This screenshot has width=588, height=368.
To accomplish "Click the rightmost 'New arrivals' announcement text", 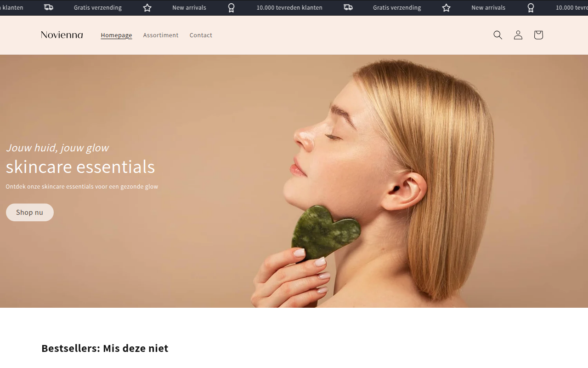I will (488, 8).
